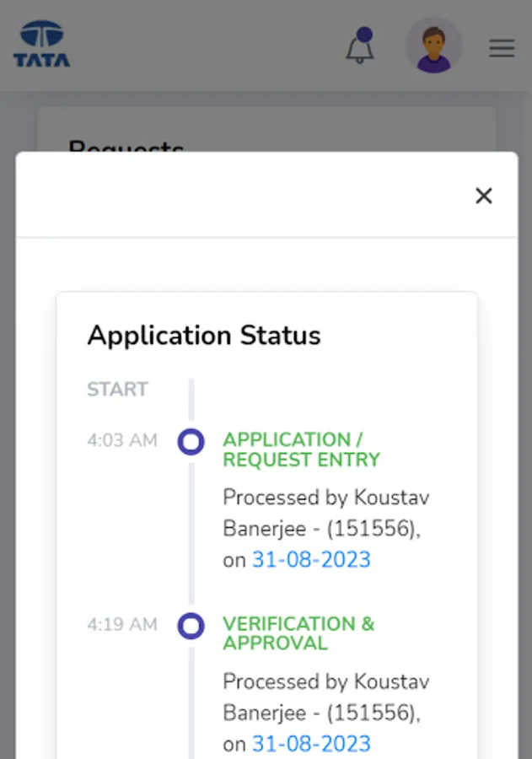Click the TATA logo

pyautogui.click(x=41, y=44)
